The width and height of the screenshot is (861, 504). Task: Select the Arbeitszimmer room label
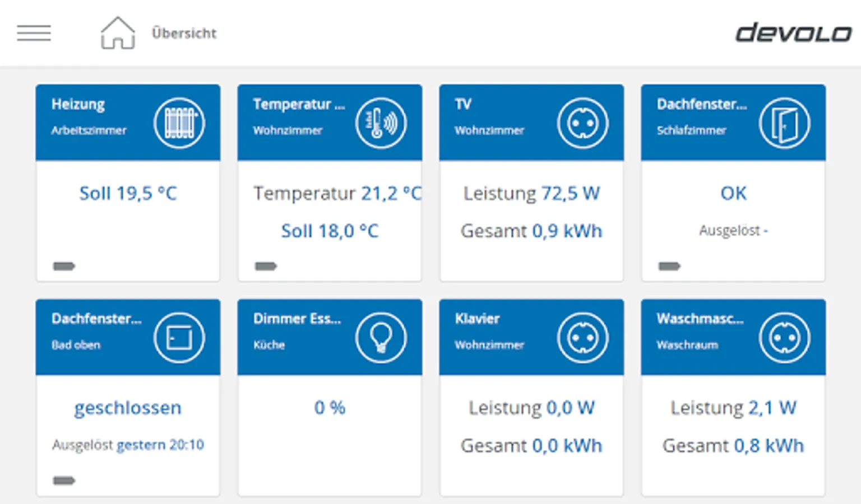[89, 130]
